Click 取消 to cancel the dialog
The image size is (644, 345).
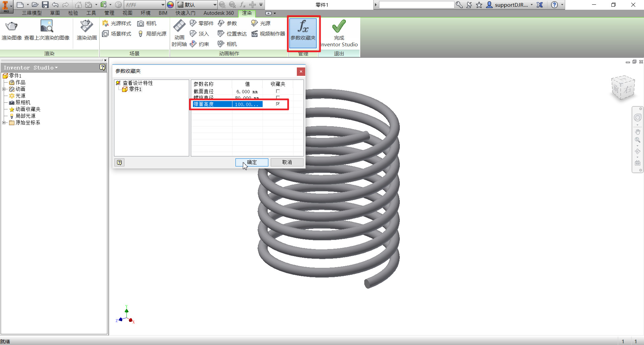click(287, 162)
